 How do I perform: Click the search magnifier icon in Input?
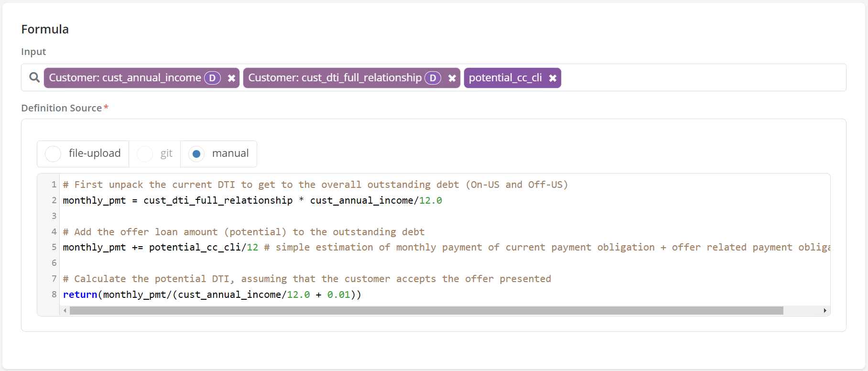tap(34, 77)
